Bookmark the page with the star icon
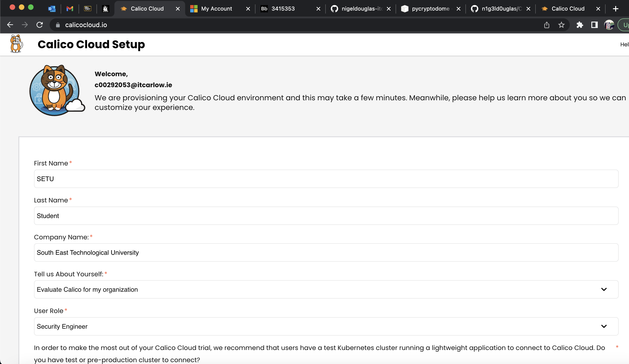The height and width of the screenshot is (364, 629). coord(561,25)
